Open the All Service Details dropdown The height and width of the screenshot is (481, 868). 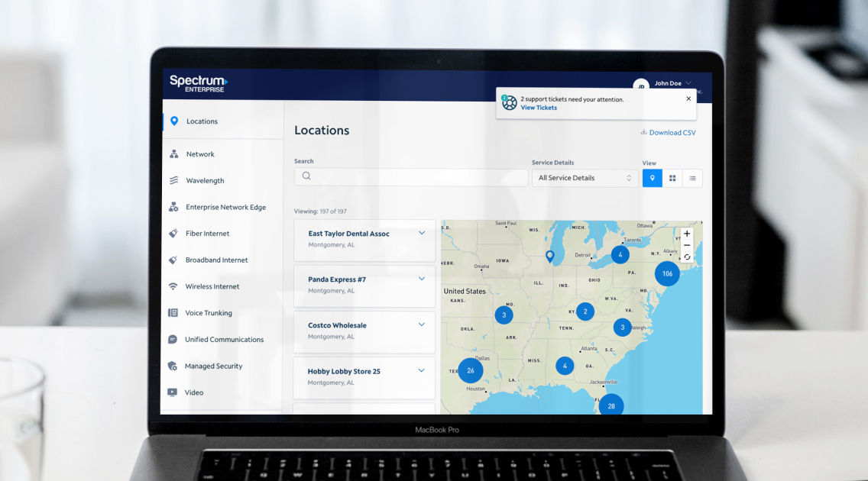[x=585, y=178]
